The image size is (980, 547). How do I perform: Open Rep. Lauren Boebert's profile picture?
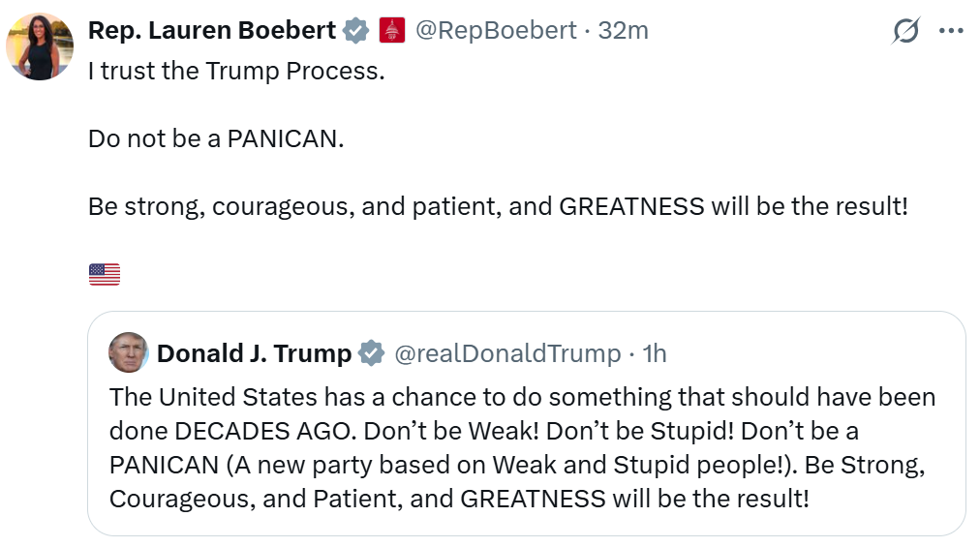[40, 46]
